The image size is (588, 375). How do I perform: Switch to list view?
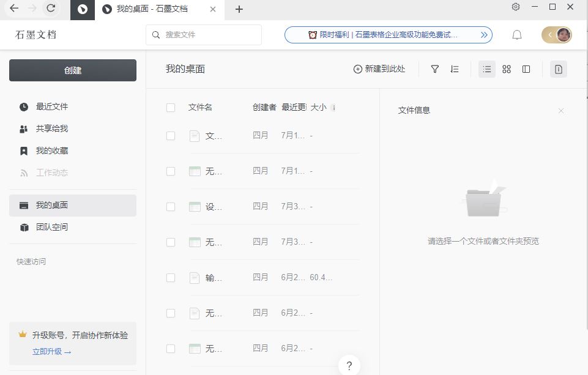[487, 69]
